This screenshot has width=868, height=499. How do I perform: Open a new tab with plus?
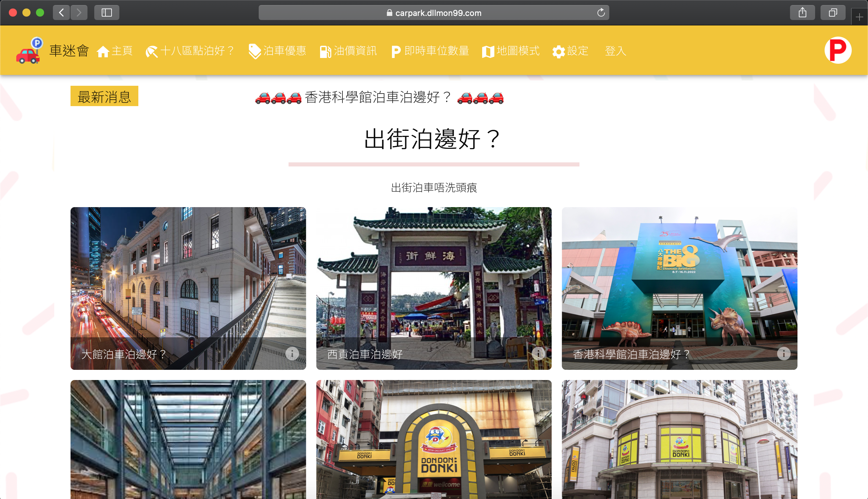coord(859,17)
